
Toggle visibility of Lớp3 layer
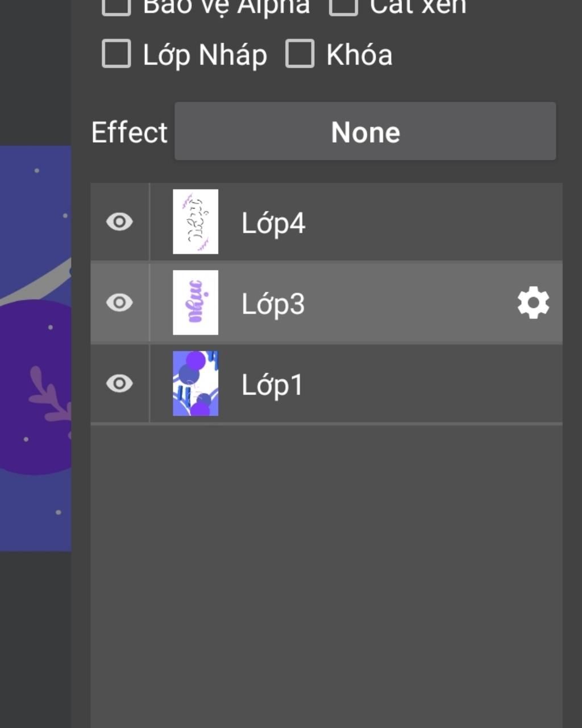[119, 303]
